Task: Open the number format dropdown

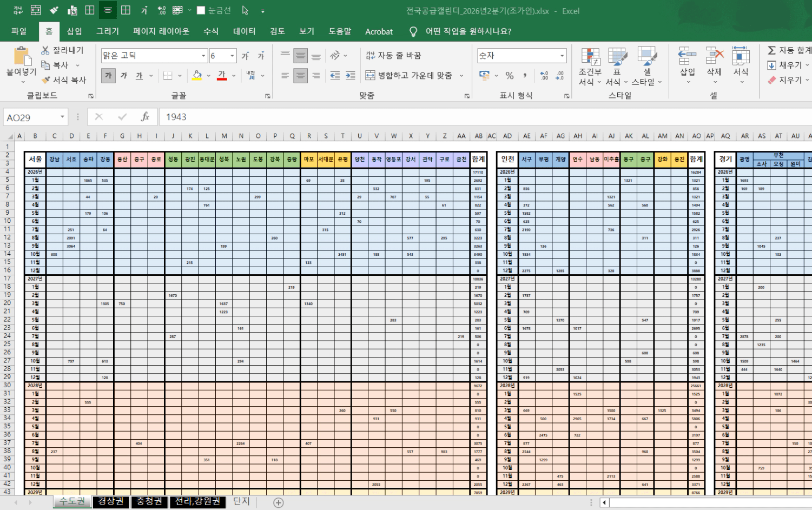Action: click(x=562, y=56)
